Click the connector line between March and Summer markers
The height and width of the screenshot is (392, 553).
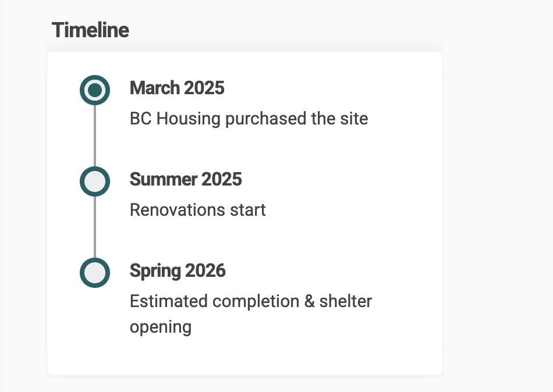[95, 136]
